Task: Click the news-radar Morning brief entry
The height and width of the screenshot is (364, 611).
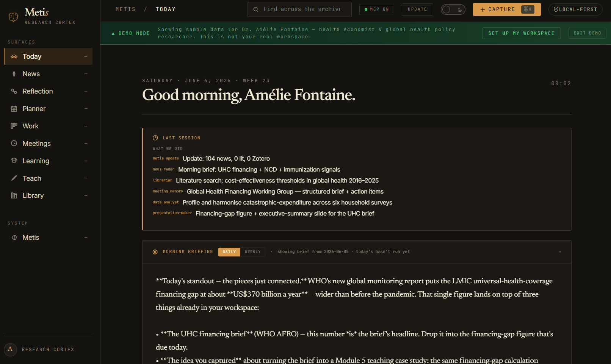Action: pyautogui.click(x=246, y=170)
